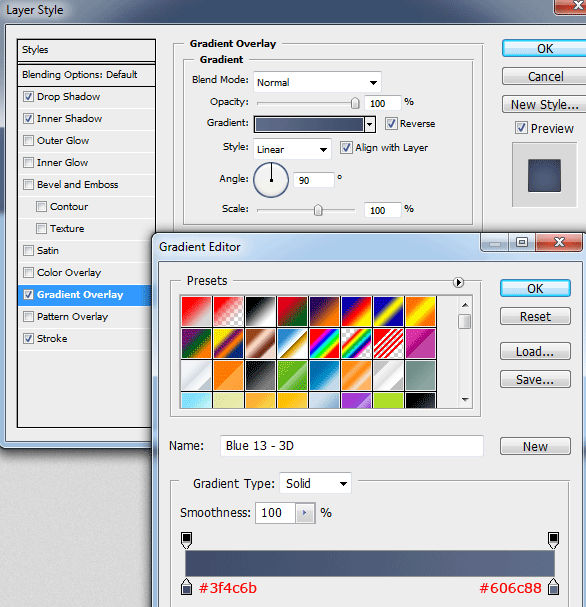The width and height of the screenshot is (586, 607).
Task: Toggle Align with Layer checkbox
Action: pyautogui.click(x=346, y=147)
